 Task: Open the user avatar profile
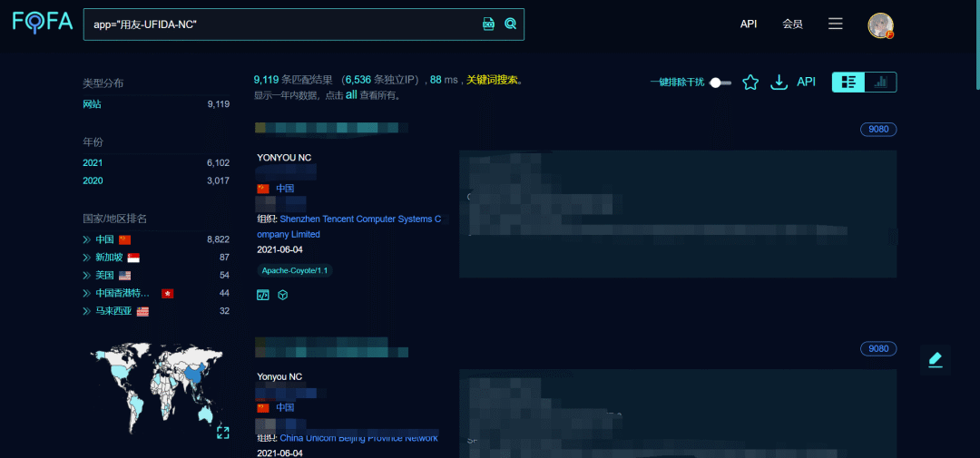pyautogui.click(x=880, y=25)
